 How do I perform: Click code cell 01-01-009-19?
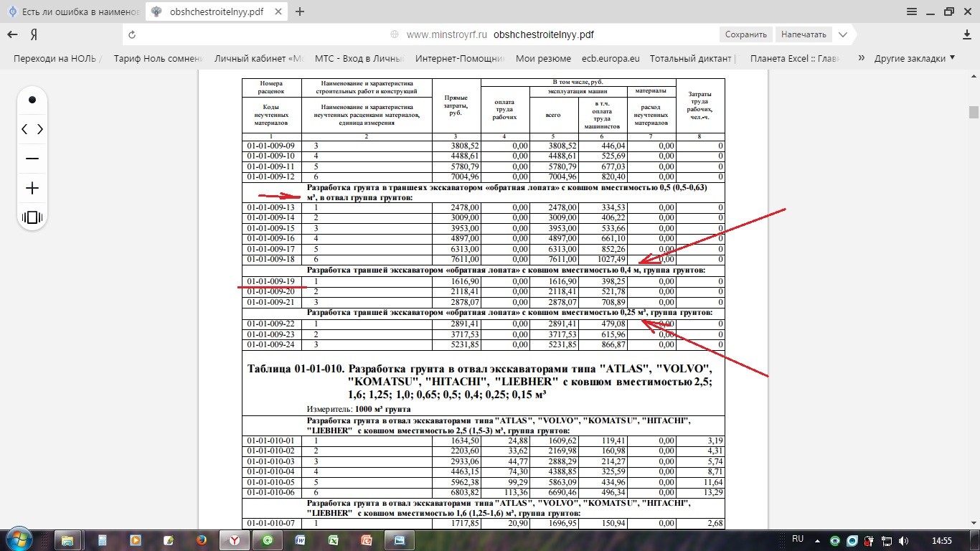pyautogui.click(x=271, y=281)
